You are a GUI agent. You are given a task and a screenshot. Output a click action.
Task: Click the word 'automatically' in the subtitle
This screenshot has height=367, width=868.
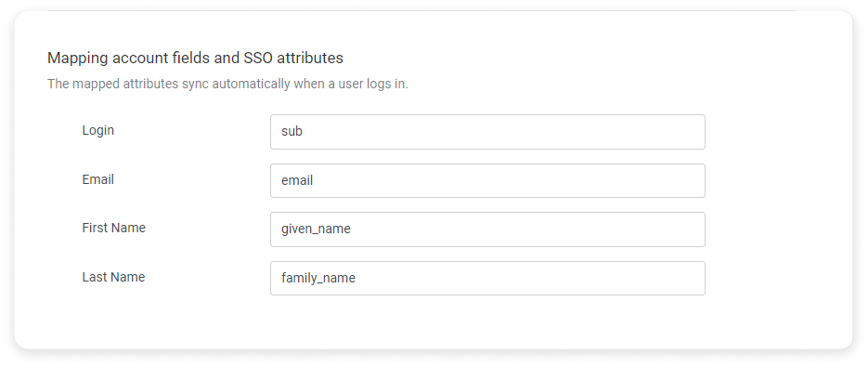pyautogui.click(x=251, y=85)
